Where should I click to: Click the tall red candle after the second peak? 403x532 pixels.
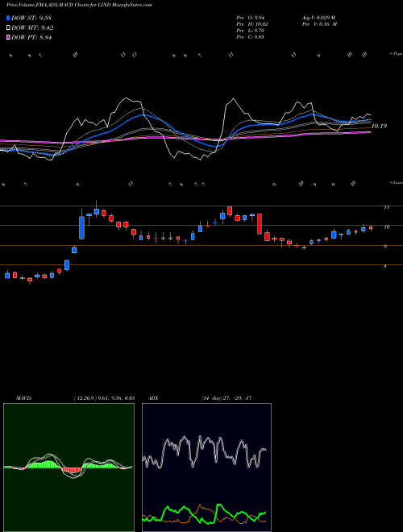pyautogui.click(x=260, y=223)
